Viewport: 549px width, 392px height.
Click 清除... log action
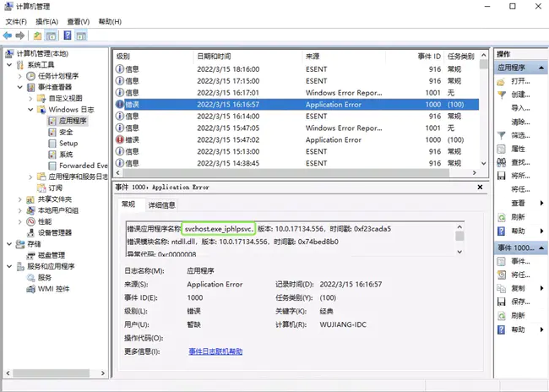[x=520, y=122]
